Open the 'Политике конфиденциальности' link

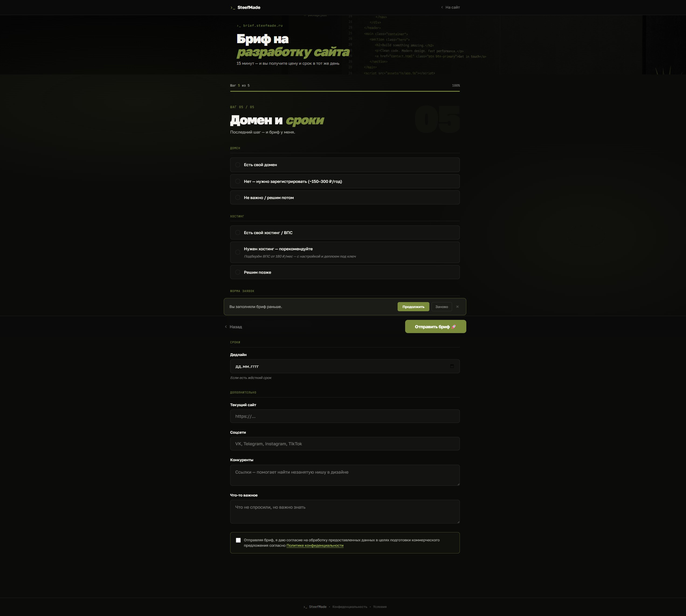[x=315, y=546]
